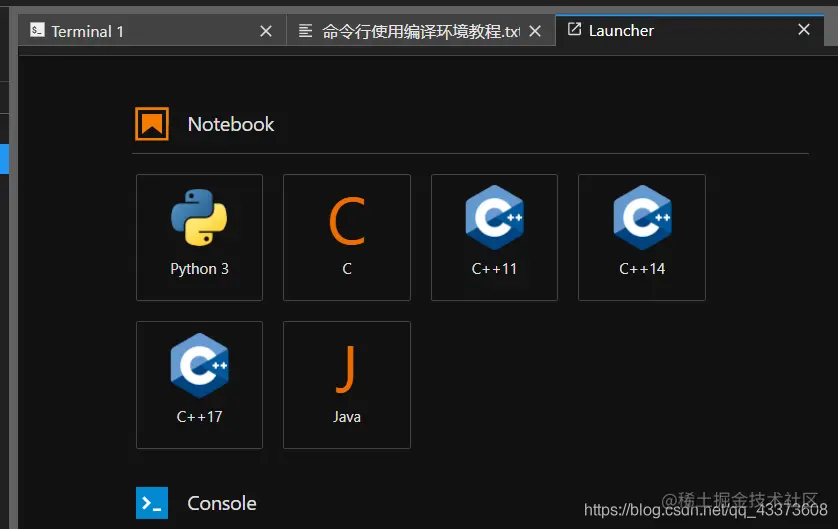Launch a C notebook
This screenshot has width=838, height=529.
pos(347,237)
